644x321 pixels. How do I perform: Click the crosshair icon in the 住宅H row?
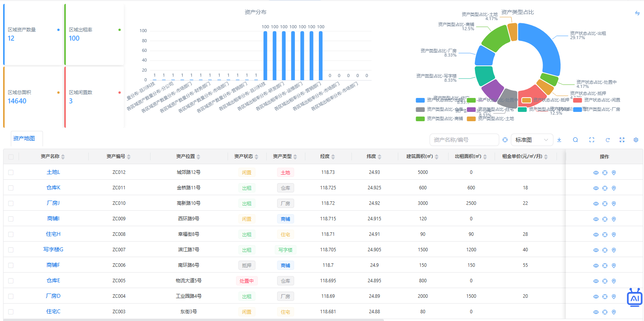[x=605, y=235]
